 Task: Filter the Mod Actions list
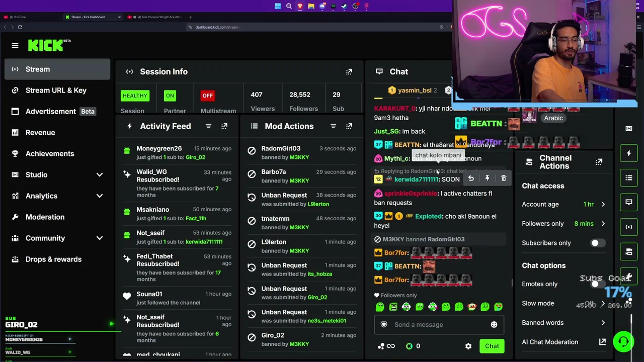click(333, 126)
